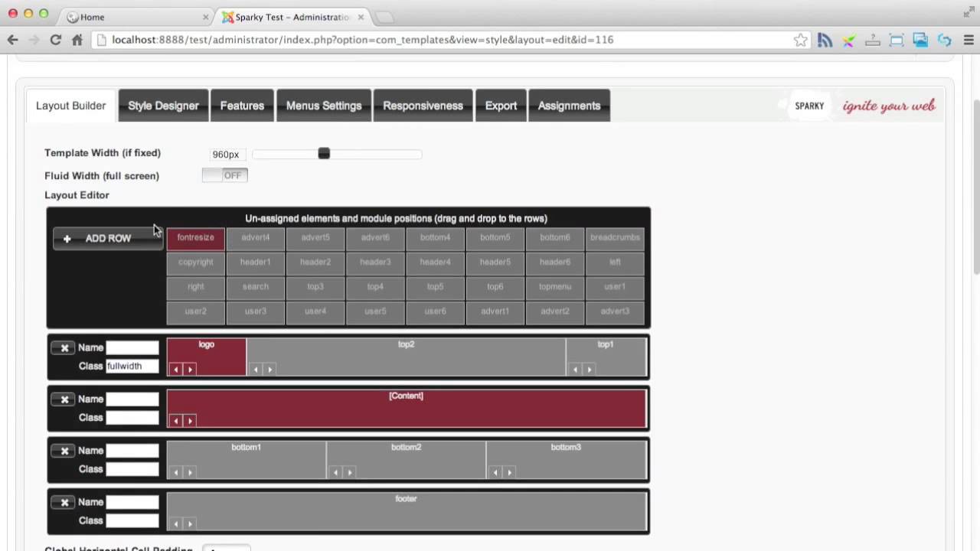The width and height of the screenshot is (980, 551).
Task: Shrink the top2 cell with its left arrow
Action: (x=256, y=370)
